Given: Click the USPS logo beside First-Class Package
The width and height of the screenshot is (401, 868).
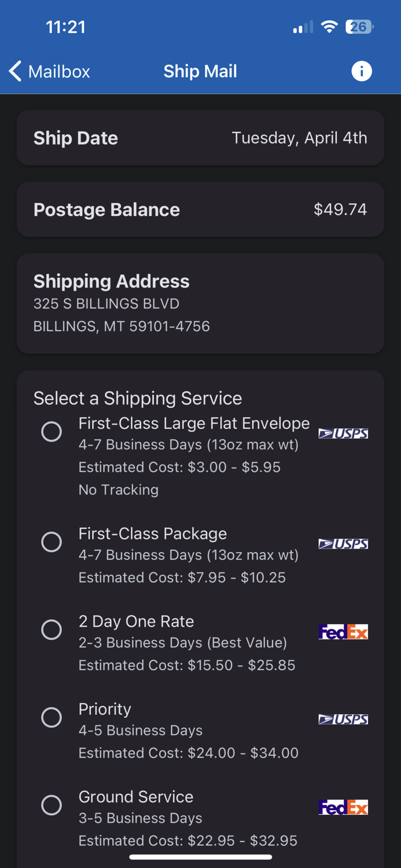Looking at the screenshot, I should [343, 544].
